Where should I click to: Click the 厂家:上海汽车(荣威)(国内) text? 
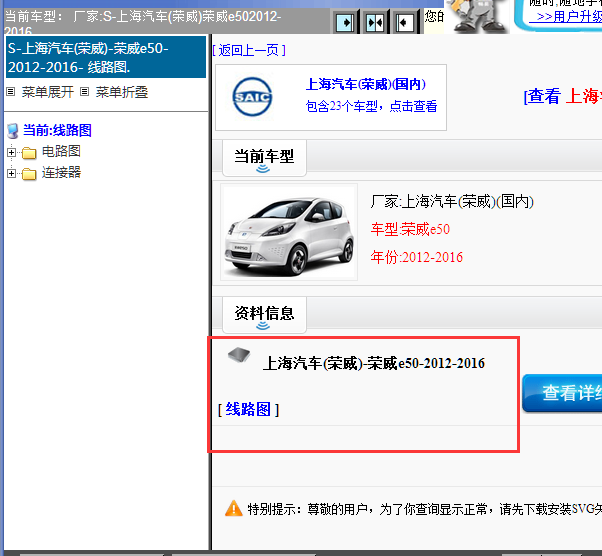point(452,201)
